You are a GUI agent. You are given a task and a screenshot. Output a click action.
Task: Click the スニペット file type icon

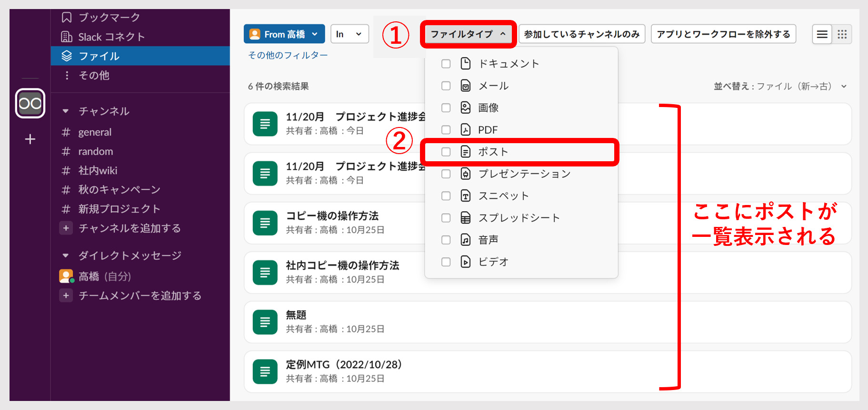466,195
